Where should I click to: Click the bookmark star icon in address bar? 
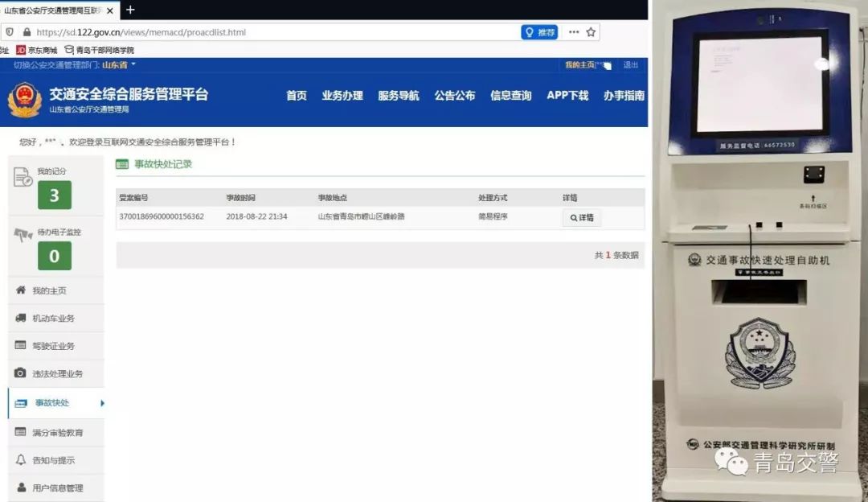point(591,32)
